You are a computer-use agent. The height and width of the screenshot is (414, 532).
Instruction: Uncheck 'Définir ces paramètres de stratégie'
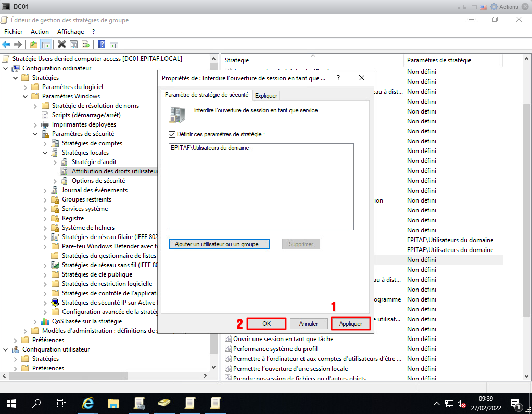click(172, 134)
